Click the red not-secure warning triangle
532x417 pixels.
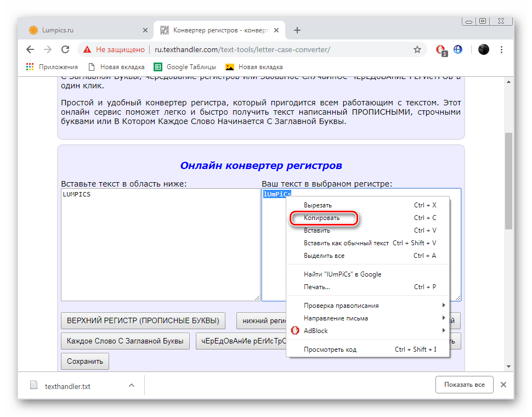tap(87, 49)
